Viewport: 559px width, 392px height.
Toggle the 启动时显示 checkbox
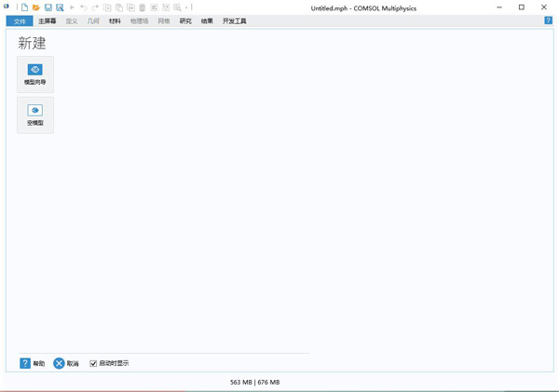[93, 363]
